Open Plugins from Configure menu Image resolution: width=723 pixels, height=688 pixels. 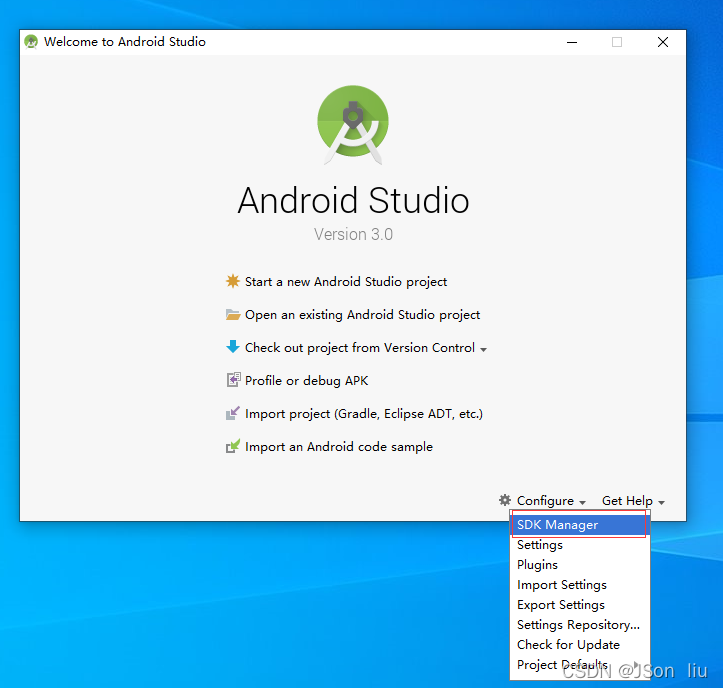pyautogui.click(x=580, y=564)
